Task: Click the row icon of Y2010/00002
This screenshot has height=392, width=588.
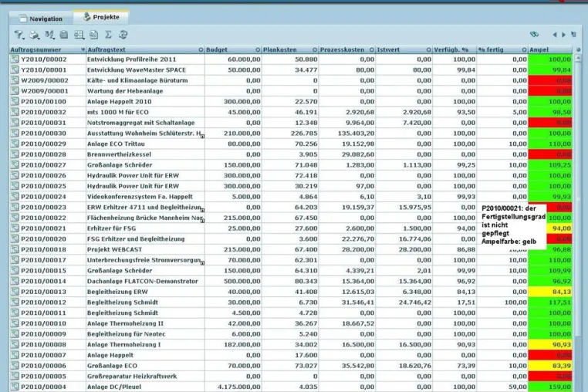Action: [x=15, y=59]
